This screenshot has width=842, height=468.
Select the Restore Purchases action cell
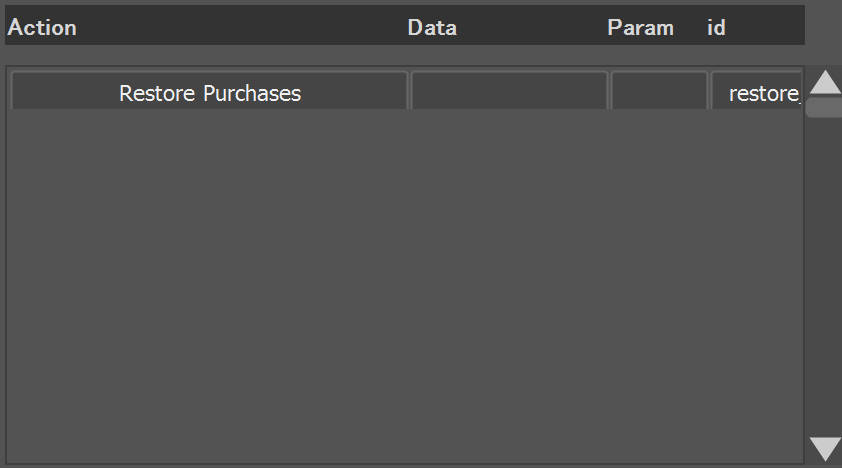tap(209, 91)
